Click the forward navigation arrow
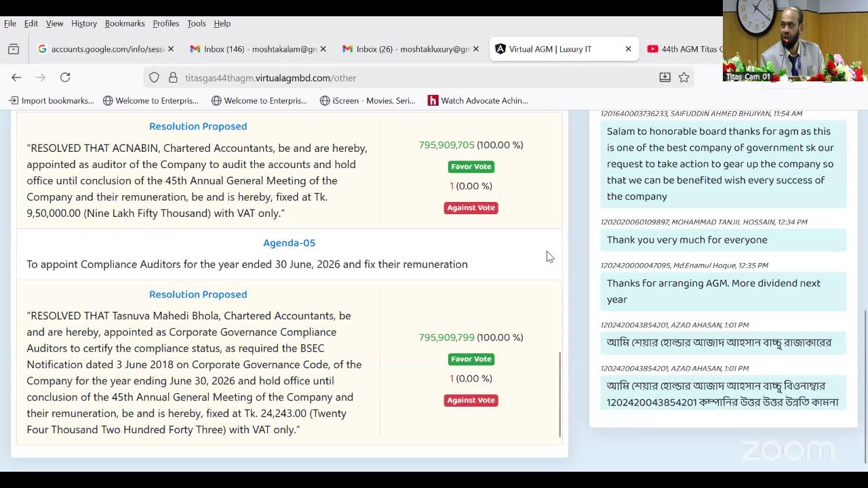The width and height of the screenshot is (868, 488). (41, 77)
